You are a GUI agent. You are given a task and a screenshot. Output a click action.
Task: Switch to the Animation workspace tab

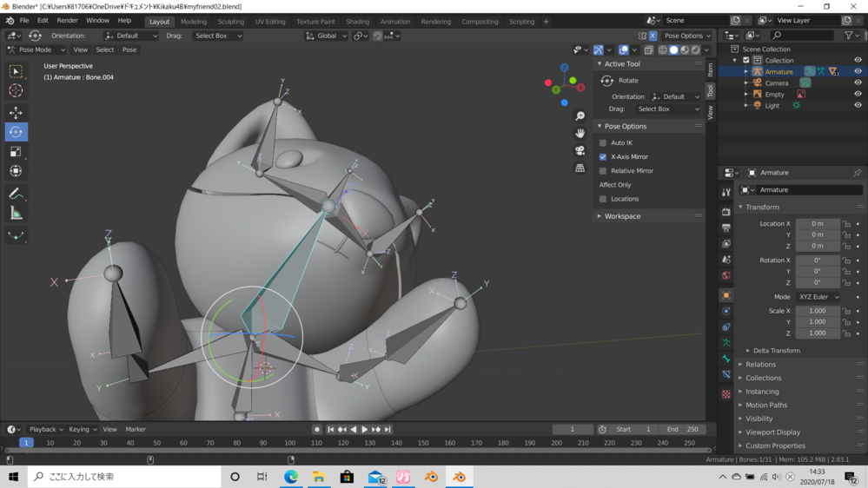[394, 22]
